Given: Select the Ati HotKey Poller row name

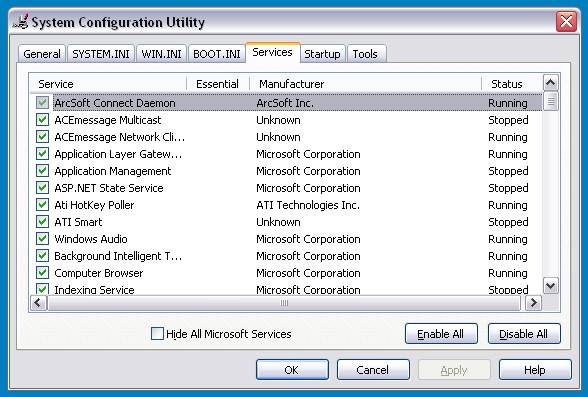Looking at the screenshot, I should coord(94,205).
